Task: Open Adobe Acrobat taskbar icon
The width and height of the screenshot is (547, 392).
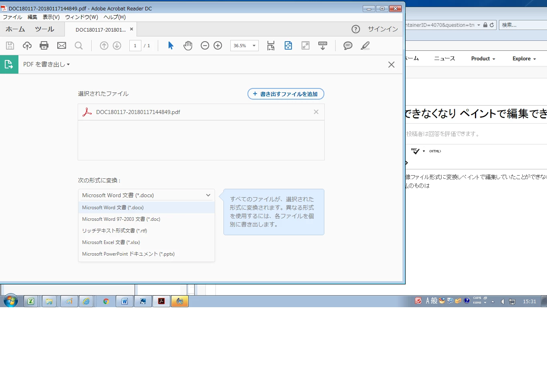Action: pos(161,302)
